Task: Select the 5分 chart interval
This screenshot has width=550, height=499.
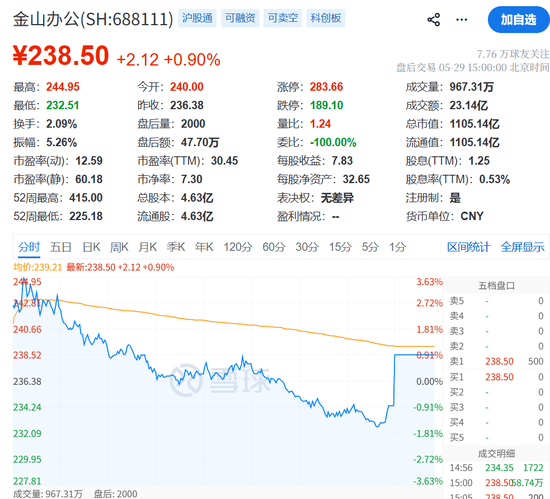Action: (370, 247)
